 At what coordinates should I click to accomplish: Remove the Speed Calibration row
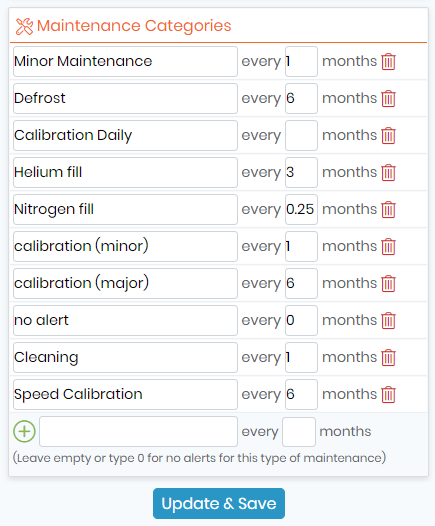coord(388,394)
